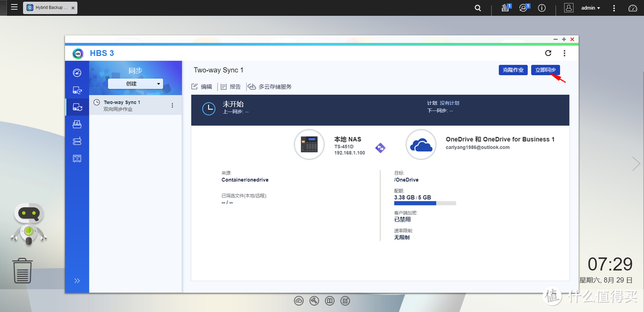
Task: Expand the HBS sidebar with double chevron
Action: pos(77,281)
